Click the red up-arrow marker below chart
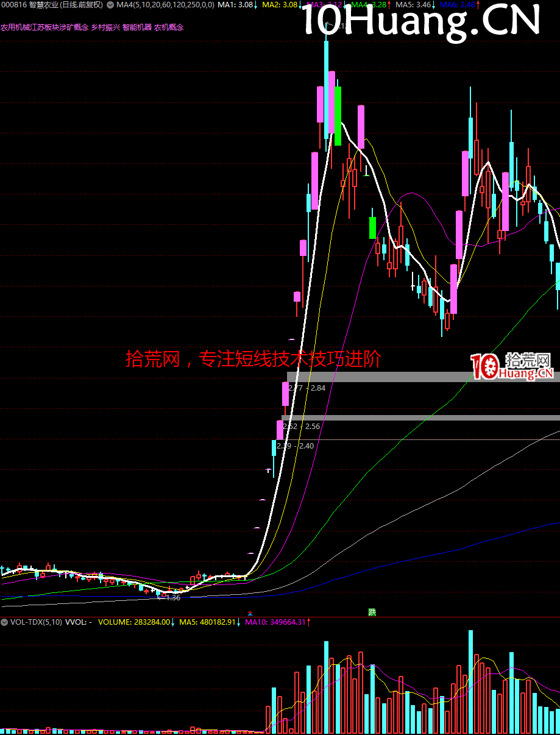Screen dimensions: 560x735 pos(249,613)
